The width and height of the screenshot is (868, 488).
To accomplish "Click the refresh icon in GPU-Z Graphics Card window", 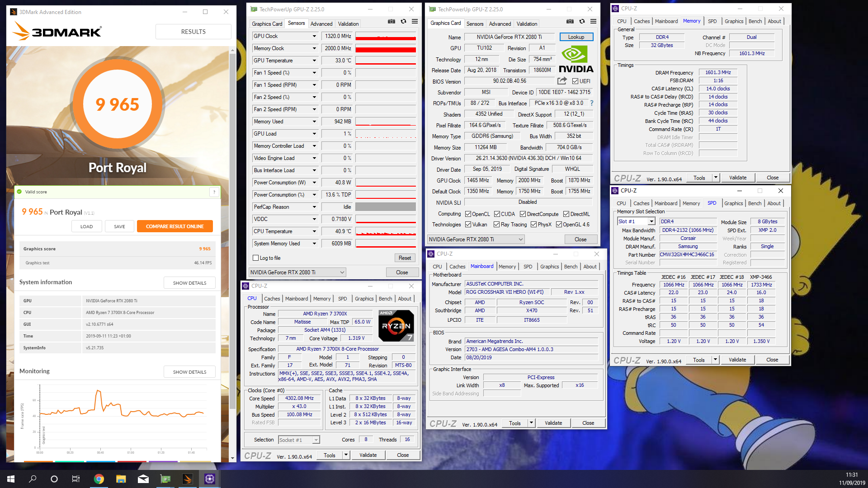I will pos(582,21).
